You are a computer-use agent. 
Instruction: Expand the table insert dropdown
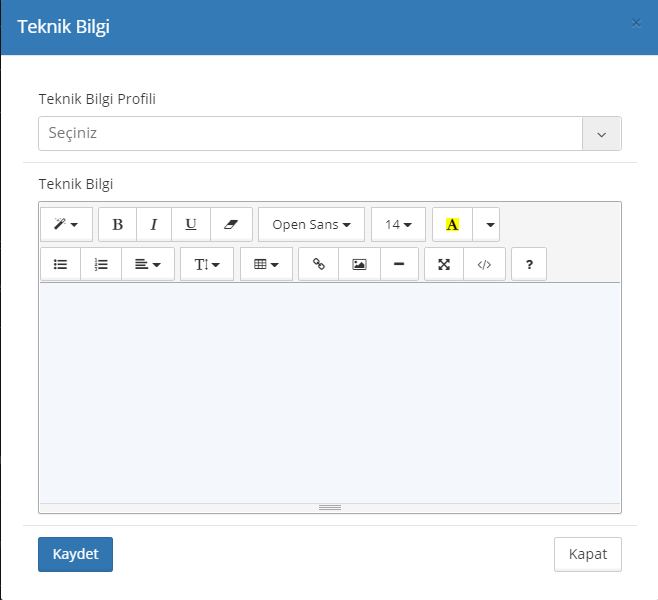(x=266, y=264)
